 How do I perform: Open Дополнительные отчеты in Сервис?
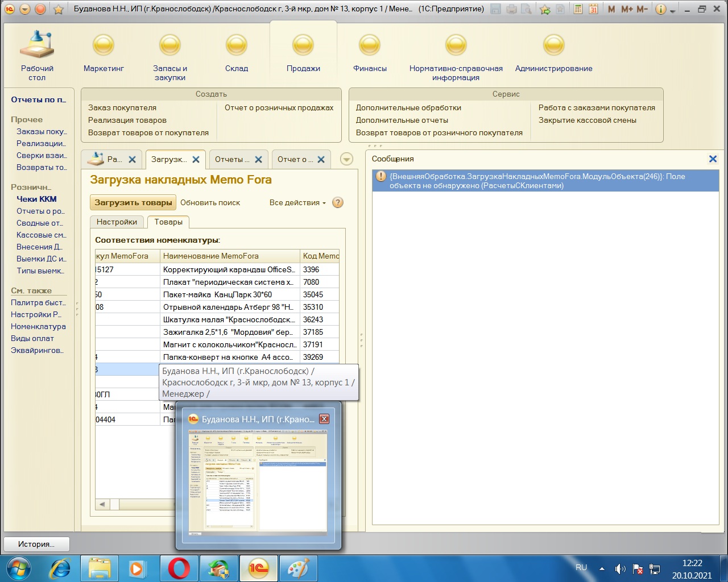402,120
